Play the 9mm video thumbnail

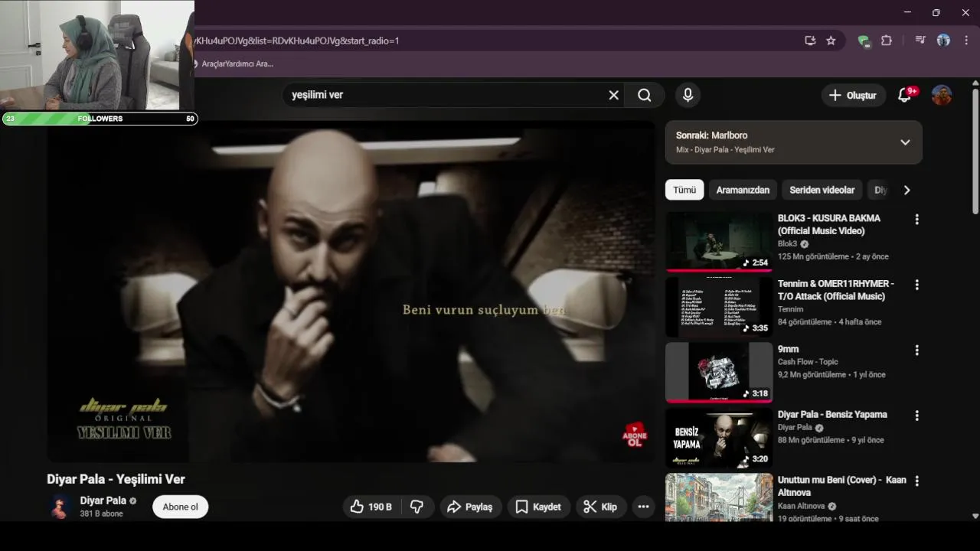tap(719, 373)
